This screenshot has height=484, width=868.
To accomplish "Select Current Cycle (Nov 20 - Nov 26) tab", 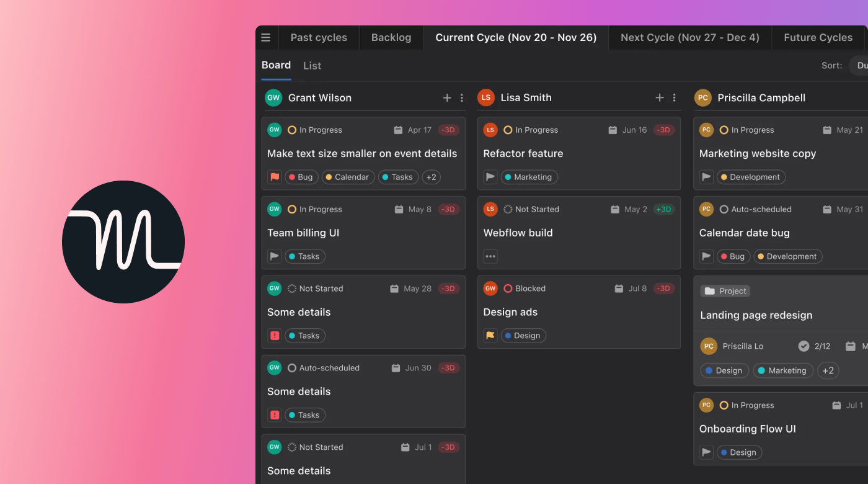I will [516, 37].
